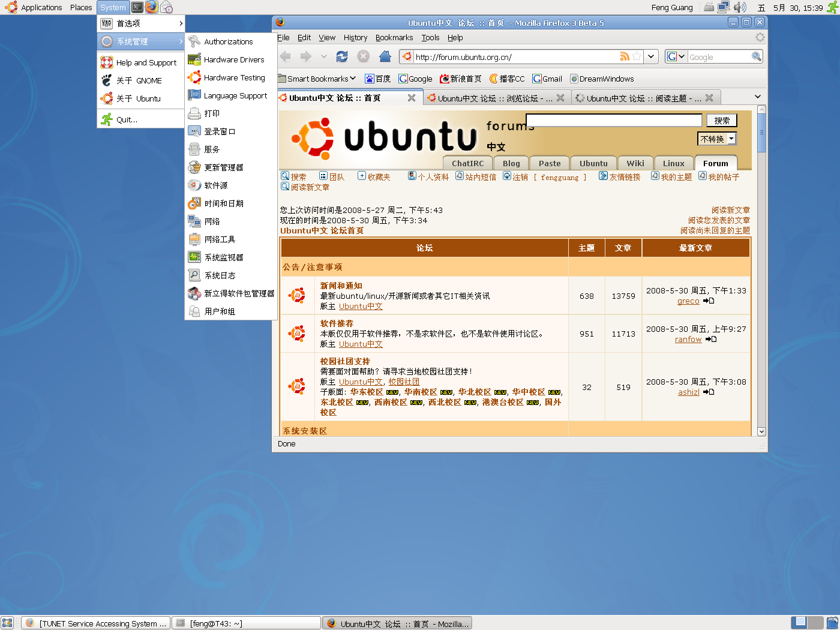Image resolution: width=840 pixels, height=630 pixels.
Task: Open the 播客CC bookmark
Action: click(x=507, y=79)
